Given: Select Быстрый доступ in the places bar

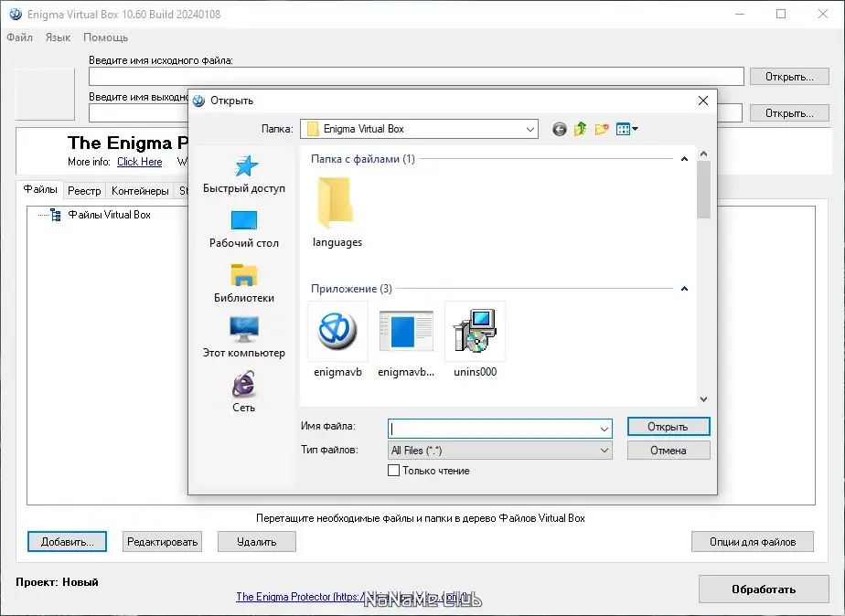Looking at the screenshot, I should coord(244,174).
